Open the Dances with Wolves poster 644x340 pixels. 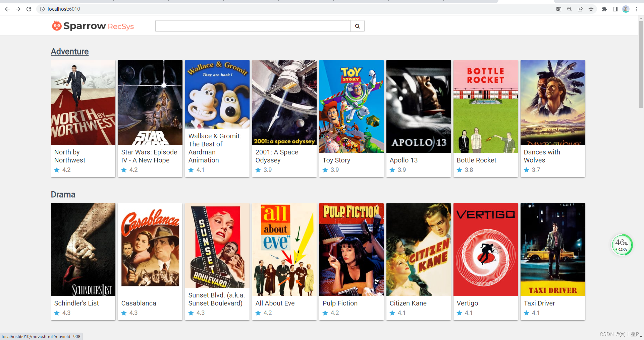click(x=553, y=103)
